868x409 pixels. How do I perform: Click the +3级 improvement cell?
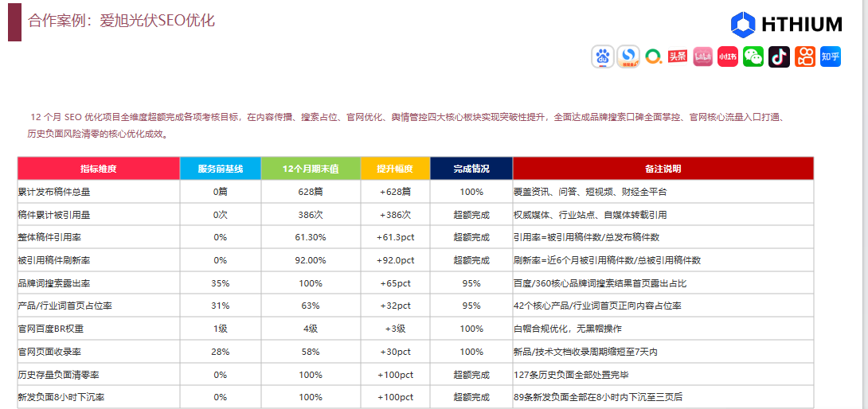395,329
